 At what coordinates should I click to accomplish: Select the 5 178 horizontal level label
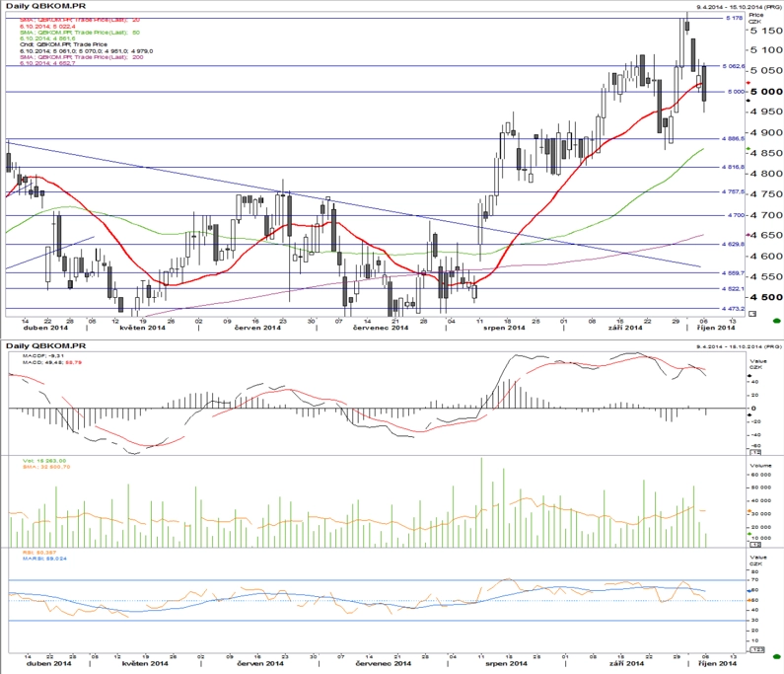735,18
